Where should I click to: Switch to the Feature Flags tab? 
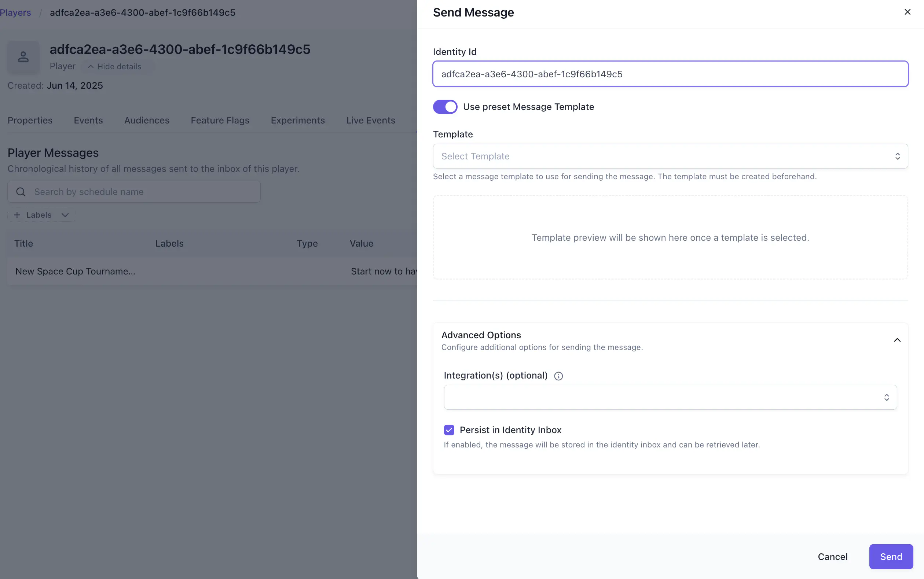(x=220, y=120)
